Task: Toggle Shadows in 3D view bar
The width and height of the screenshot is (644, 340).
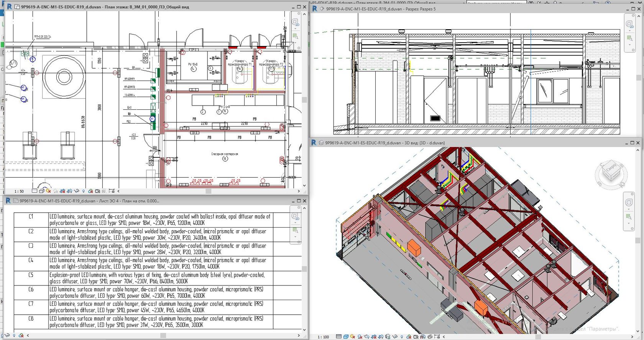Action: [x=360, y=337]
